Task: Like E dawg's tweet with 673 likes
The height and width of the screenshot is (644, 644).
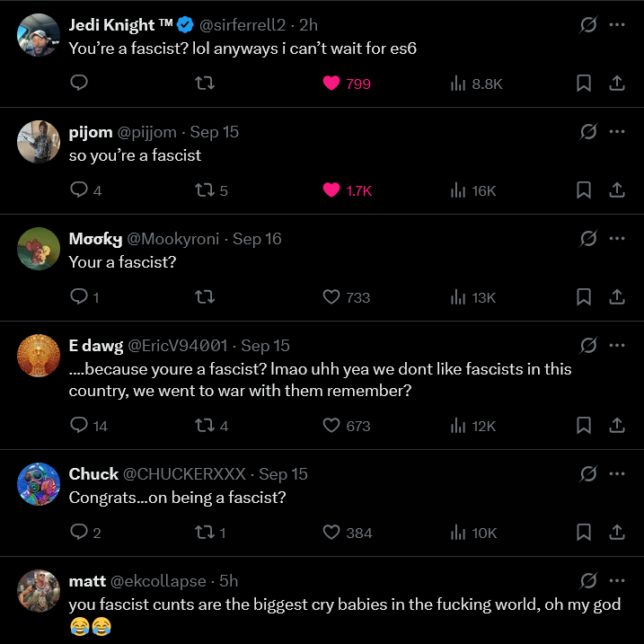Action: [x=331, y=426]
